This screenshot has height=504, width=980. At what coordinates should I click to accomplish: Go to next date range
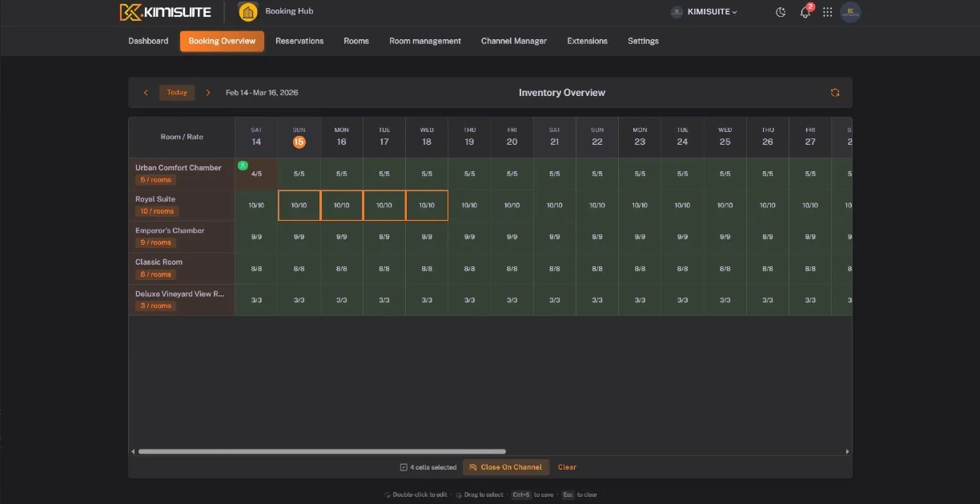click(x=208, y=93)
